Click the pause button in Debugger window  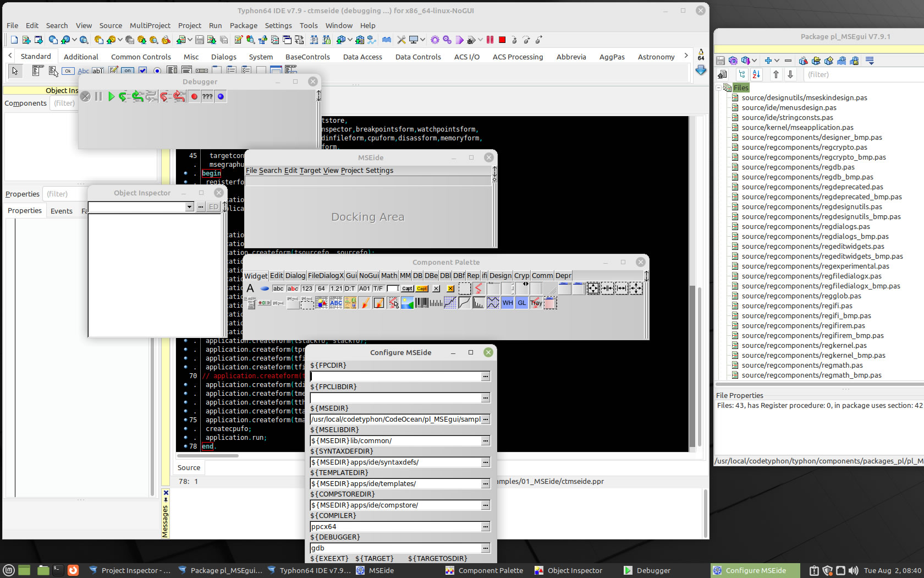point(98,96)
